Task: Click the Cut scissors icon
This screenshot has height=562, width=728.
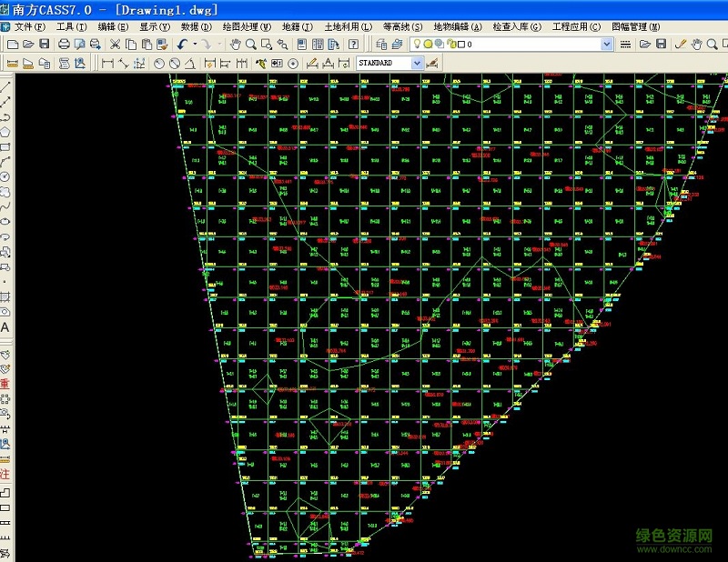Action: (116, 44)
